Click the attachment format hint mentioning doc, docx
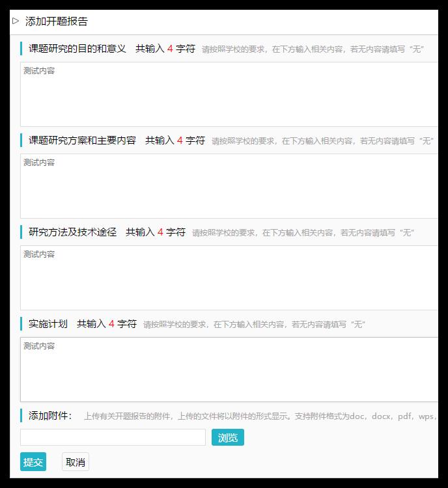This screenshot has height=488, width=448. [x=260, y=416]
